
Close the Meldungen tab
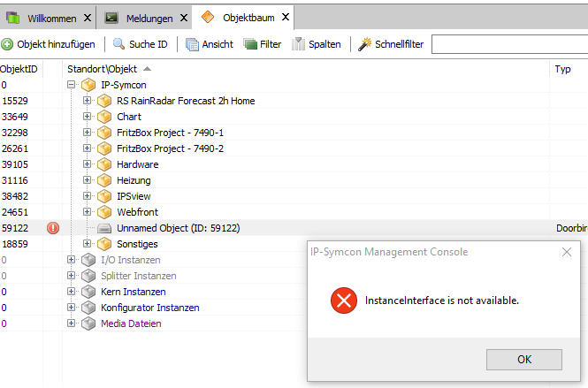coord(184,18)
